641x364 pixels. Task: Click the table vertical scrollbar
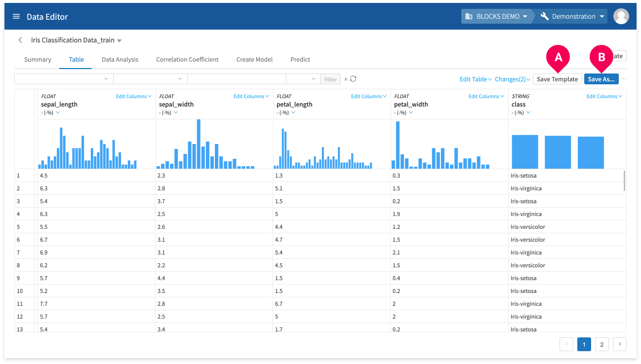(625, 181)
